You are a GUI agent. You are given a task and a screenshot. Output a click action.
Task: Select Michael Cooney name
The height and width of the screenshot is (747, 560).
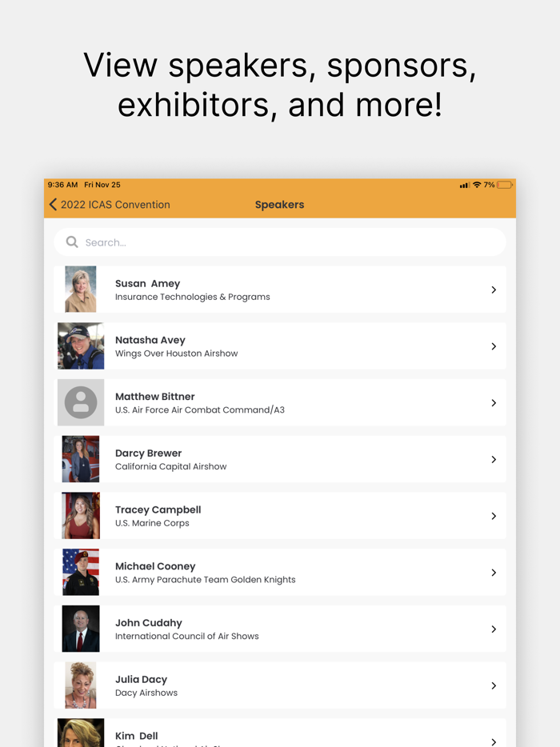[x=155, y=566]
